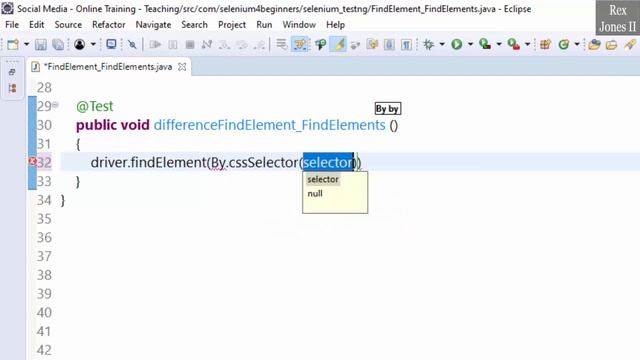
Task: Open the Console monitor icon
Action: [111, 44]
